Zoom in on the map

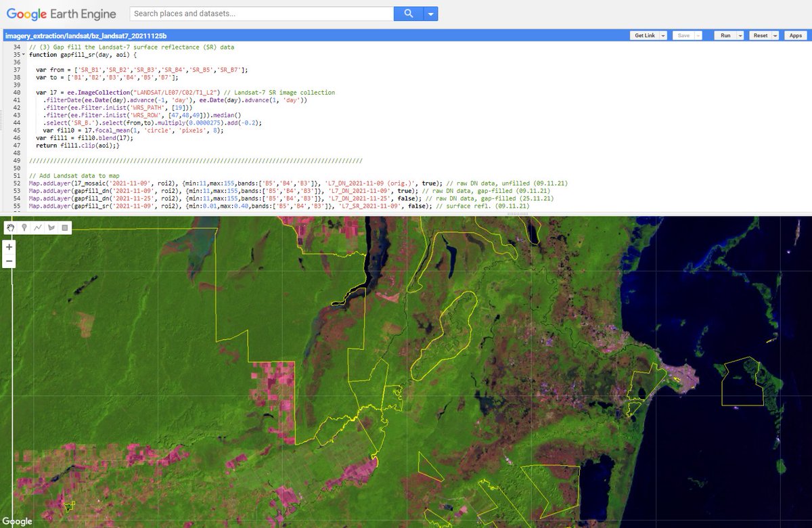pos(9,248)
